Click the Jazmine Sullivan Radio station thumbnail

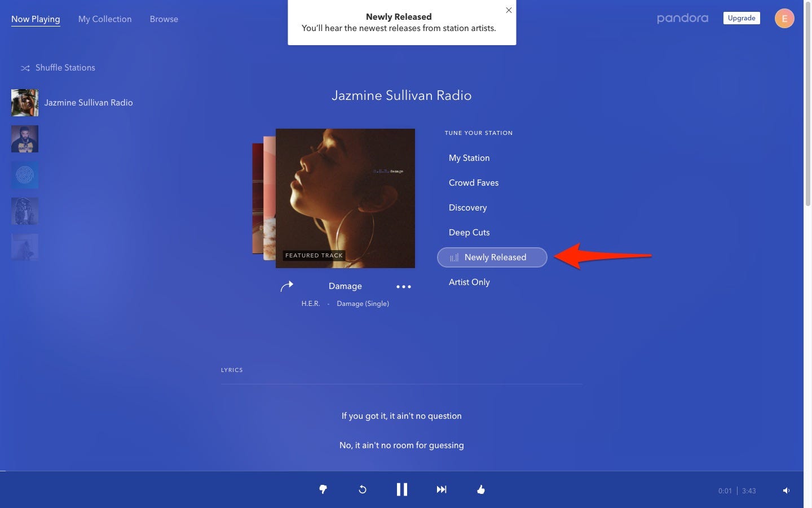[x=25, y=103]
